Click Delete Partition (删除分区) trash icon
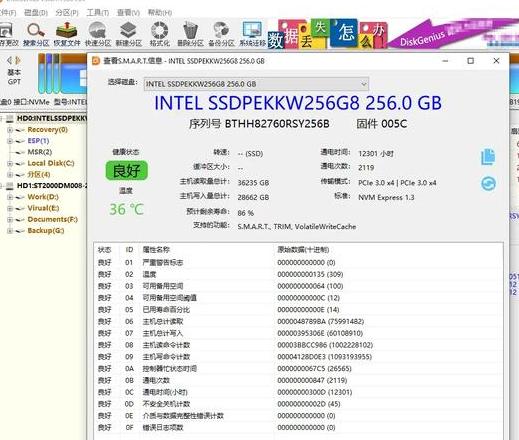 (x=190, y=34)
